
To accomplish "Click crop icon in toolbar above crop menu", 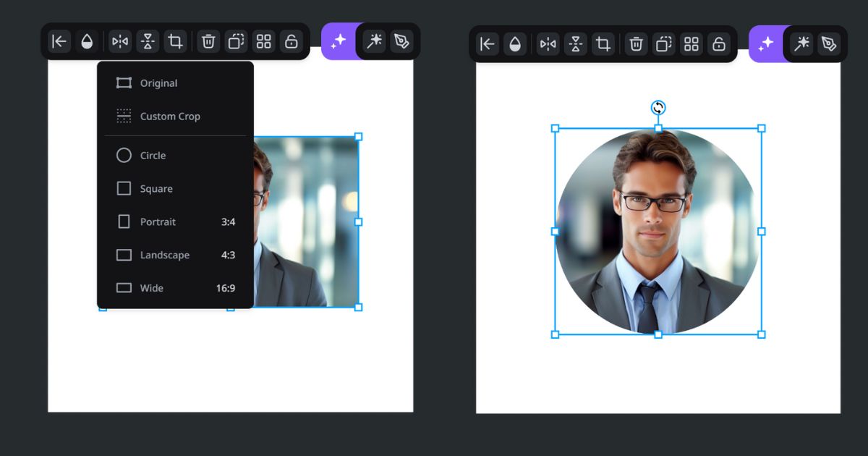I will 175,41.
